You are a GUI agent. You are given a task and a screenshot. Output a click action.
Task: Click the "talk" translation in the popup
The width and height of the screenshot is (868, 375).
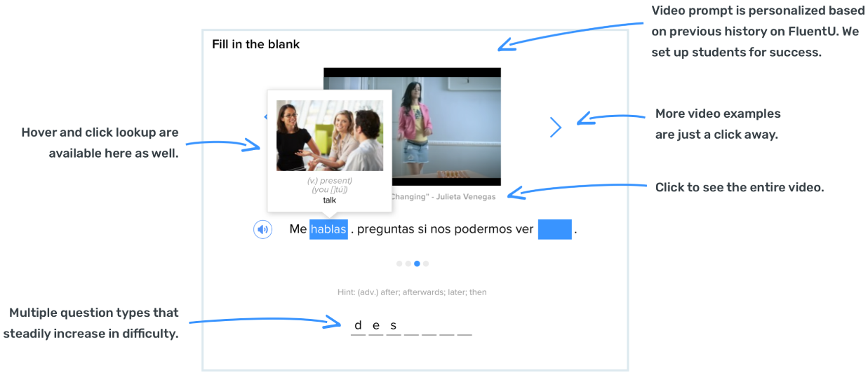[x=329, y=200]
